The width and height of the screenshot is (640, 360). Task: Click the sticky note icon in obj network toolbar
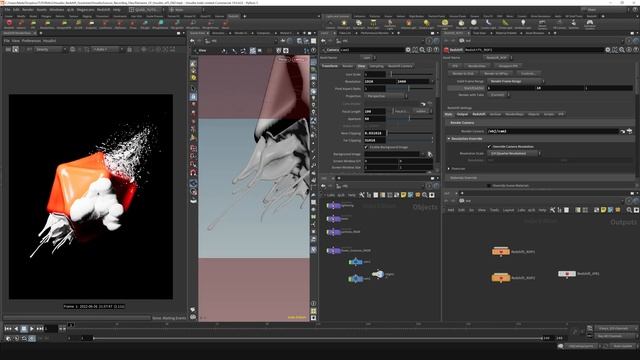tap(404, 195)
